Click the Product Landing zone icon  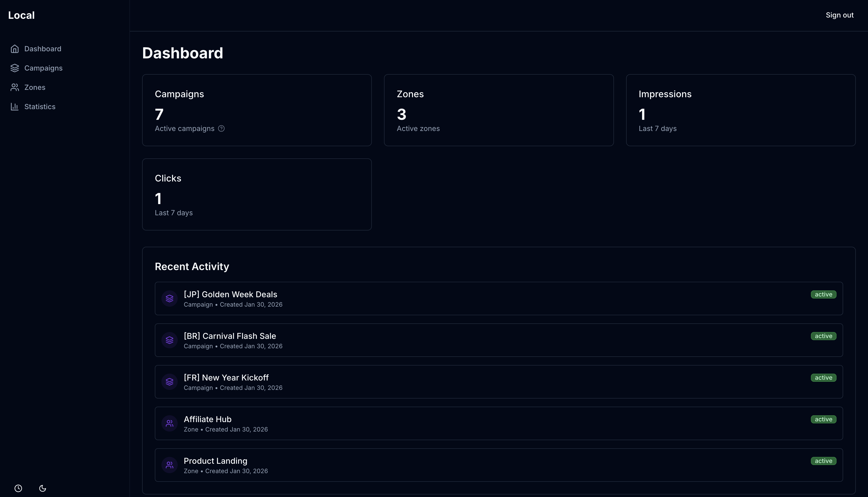(x=170, y=465)
